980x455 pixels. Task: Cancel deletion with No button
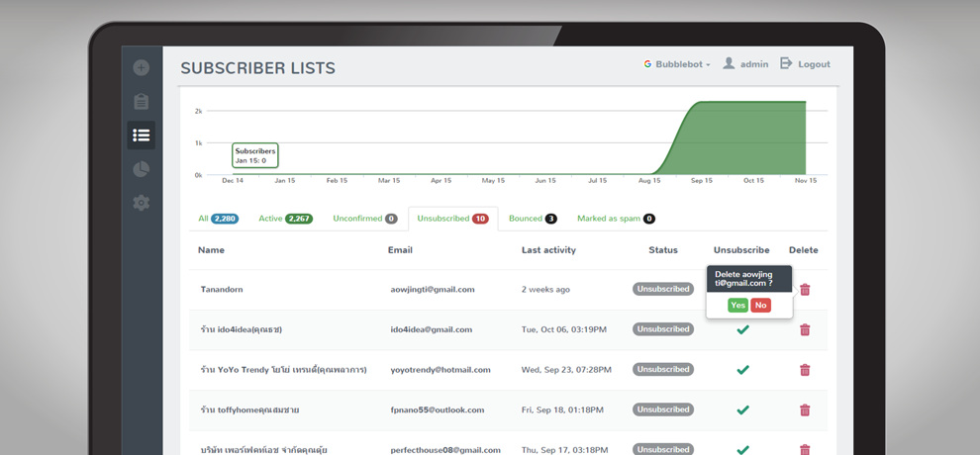point(760,306)
